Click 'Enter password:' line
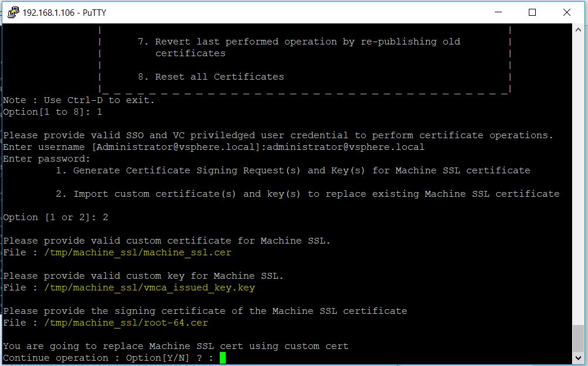588x366 pixels. click(46, 159)
